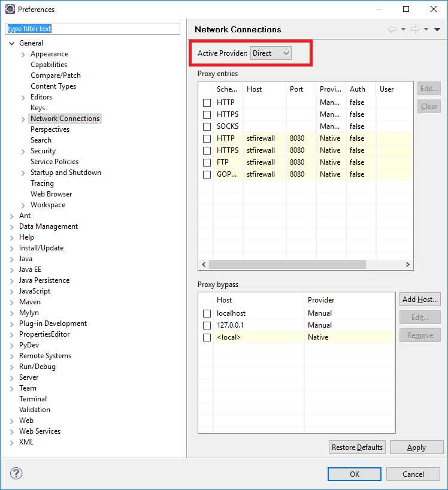
Task: Expand the Team node
Action: [x=12, y=389]
